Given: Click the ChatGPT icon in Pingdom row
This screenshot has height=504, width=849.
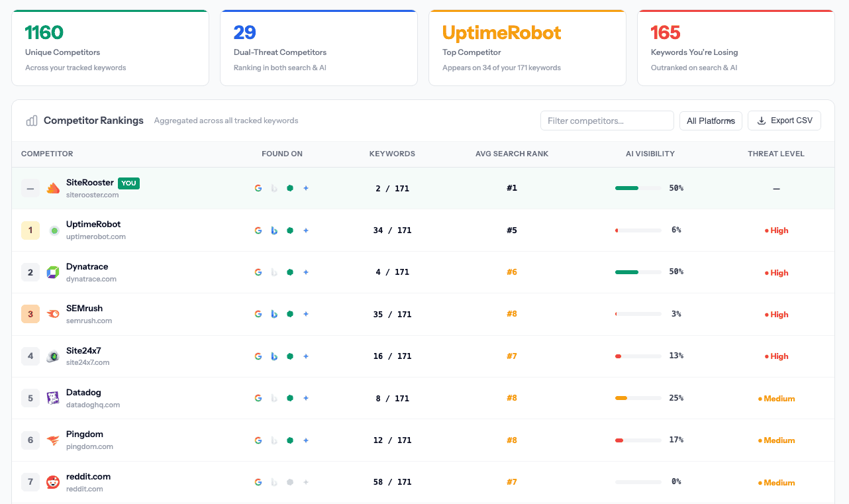Looking at the screenshot, I should pyautogui.click(x=290, y=440).
